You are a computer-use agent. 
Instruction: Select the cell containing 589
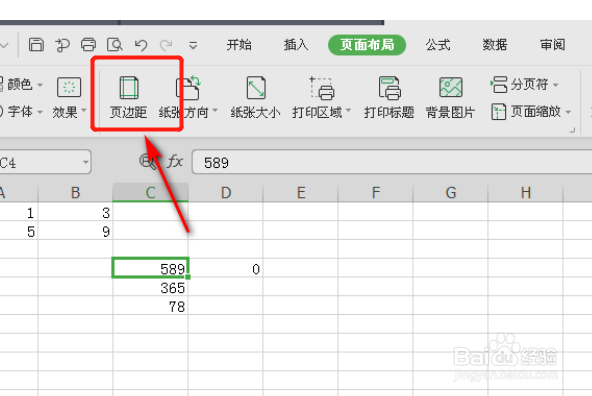[x=150, y=268]
